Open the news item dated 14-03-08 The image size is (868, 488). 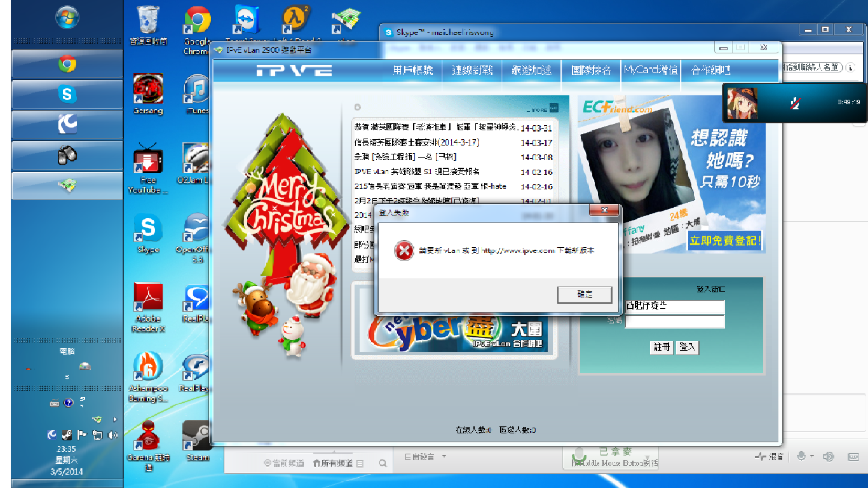point(454,157)
